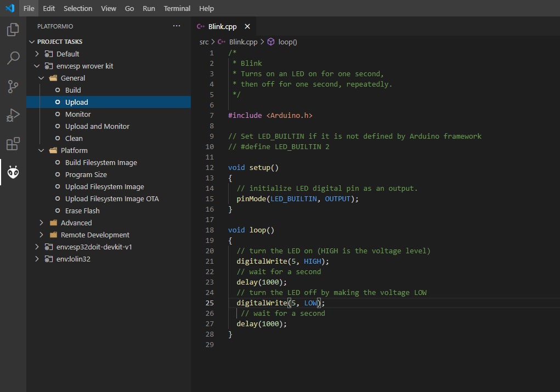560x392 pixels.
Task: Open the Selection menu
Action: (x=78, y=8)
